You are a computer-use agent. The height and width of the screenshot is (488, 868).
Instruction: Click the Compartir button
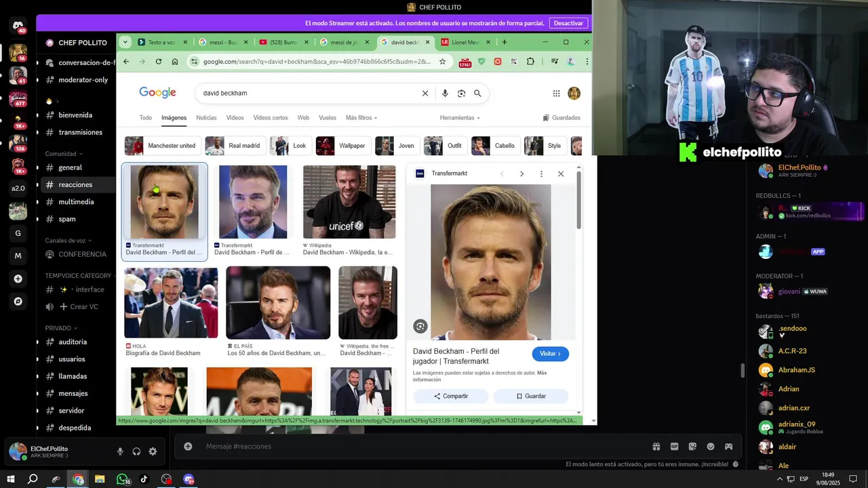point(451,396)
